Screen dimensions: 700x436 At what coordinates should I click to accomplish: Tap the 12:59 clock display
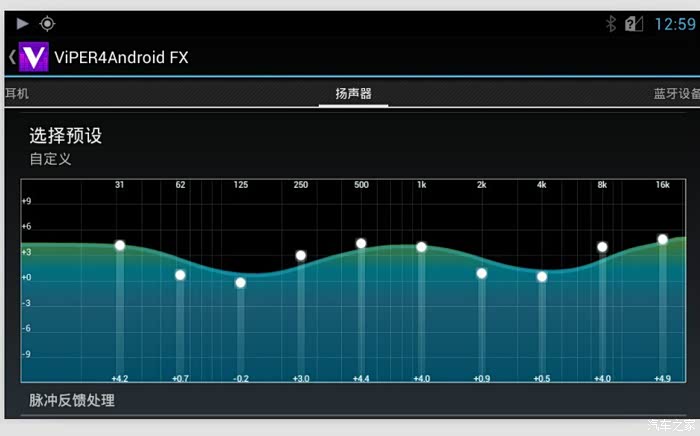[674, 24]
